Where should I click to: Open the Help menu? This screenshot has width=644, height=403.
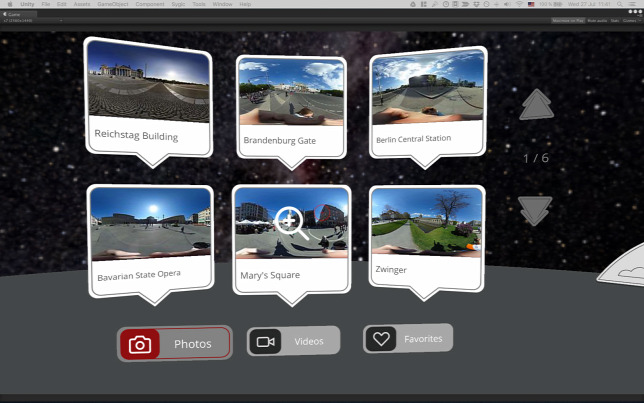tap(245, 4)
